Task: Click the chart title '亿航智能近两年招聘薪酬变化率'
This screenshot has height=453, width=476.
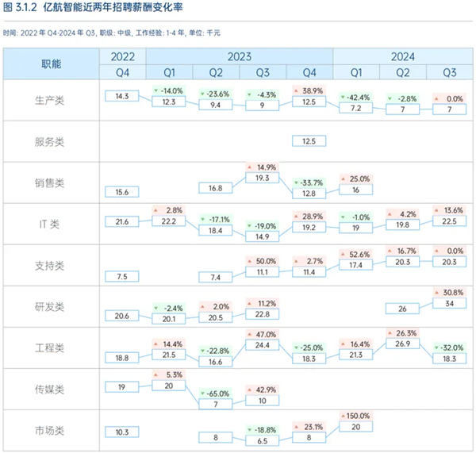Action: click(113, 7)
